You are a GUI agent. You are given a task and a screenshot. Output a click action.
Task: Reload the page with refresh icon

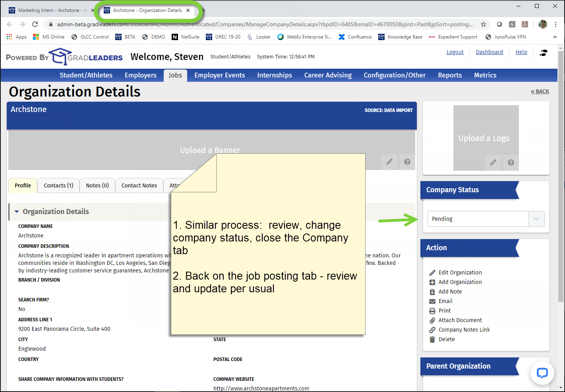coord(35,24)
